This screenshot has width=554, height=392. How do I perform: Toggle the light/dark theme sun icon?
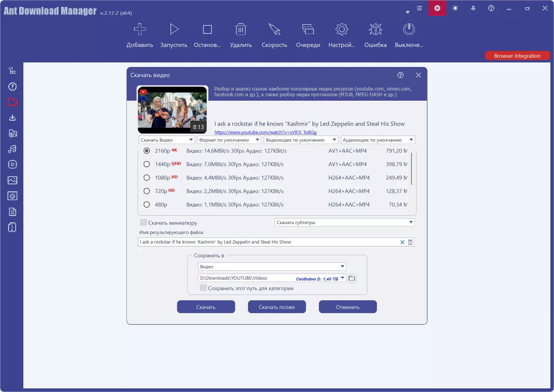point(455,8)
